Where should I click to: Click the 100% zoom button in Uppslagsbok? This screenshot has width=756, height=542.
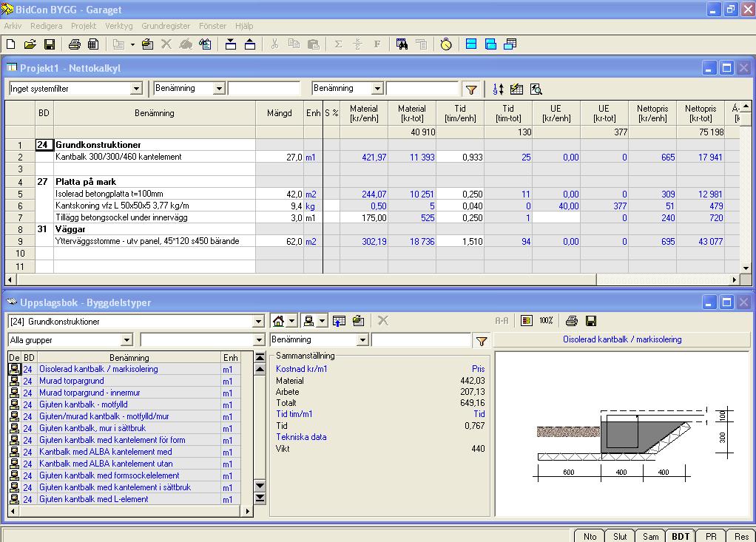point(546,321)
